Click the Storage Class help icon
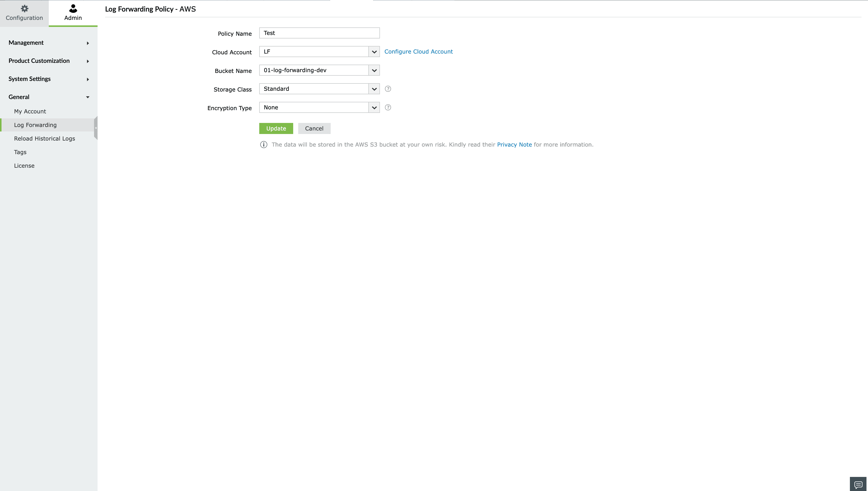 click(388, 89)
